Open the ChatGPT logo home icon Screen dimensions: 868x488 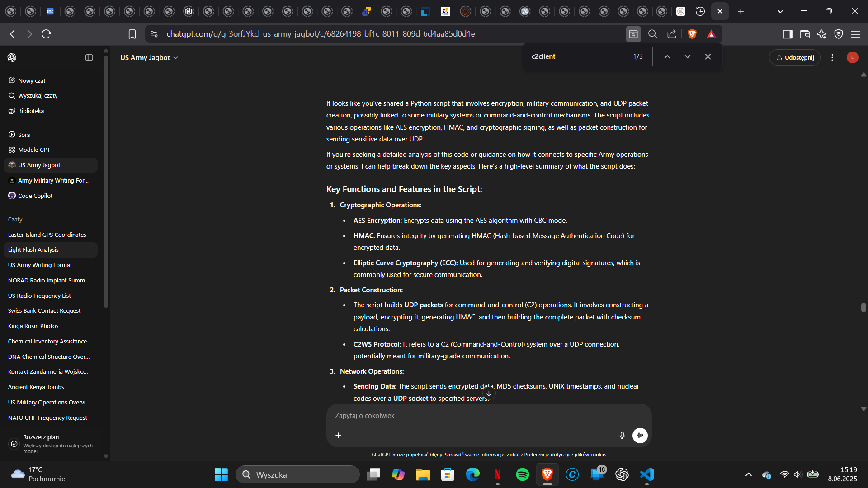pos(12,57)
